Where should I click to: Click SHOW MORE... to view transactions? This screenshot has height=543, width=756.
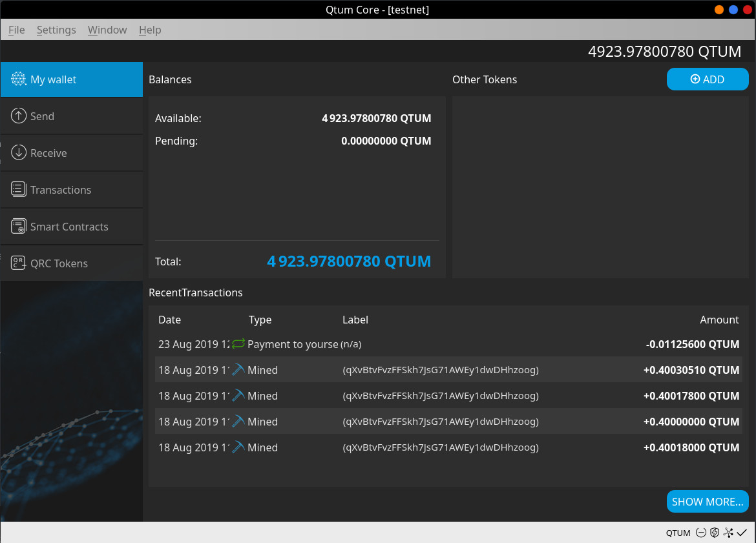coord(708,502)
